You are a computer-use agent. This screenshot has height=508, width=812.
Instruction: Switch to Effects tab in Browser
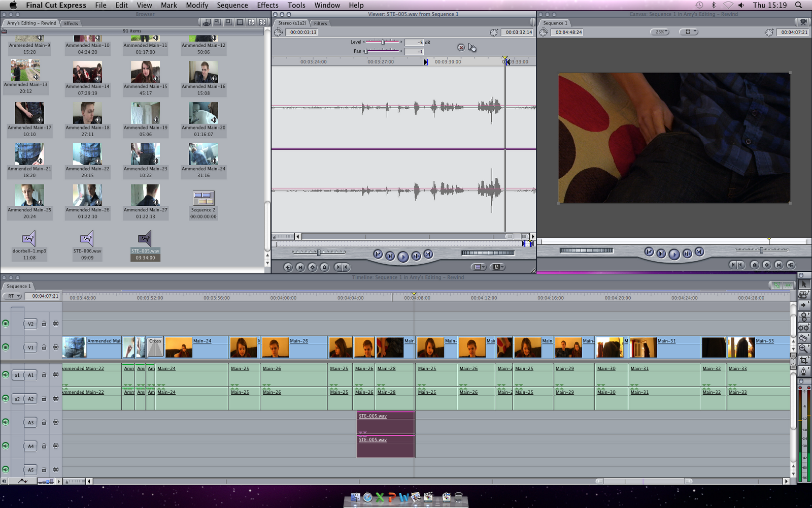coord(71,23)
